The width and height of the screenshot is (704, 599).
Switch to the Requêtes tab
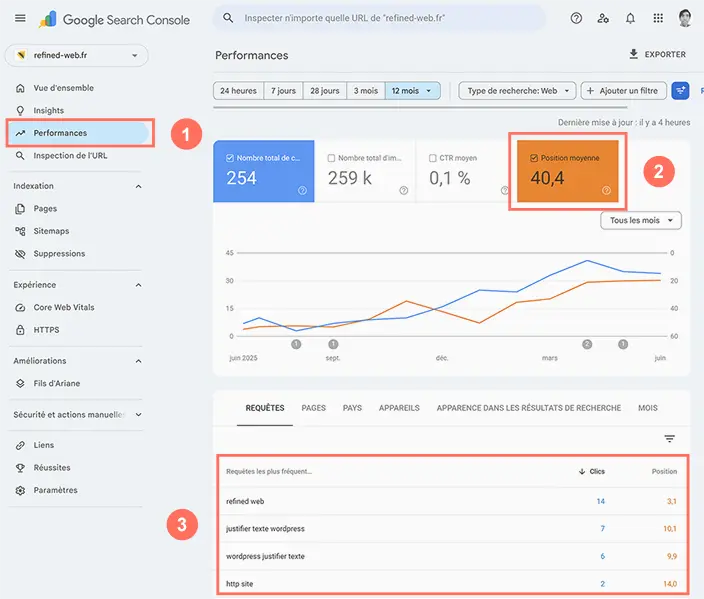point(265,408)
